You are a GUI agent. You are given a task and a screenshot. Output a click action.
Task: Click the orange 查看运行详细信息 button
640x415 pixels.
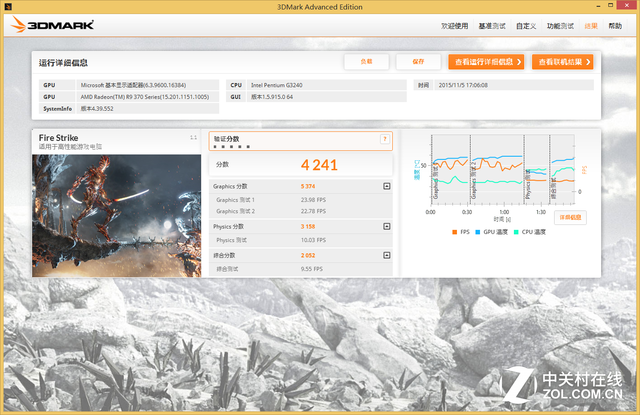pos(486,62)
